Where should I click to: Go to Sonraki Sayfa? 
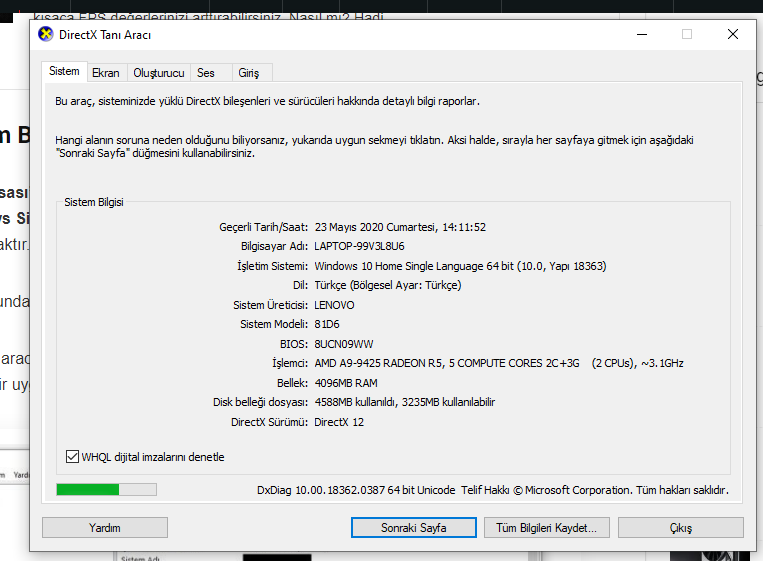click(414, 528)
